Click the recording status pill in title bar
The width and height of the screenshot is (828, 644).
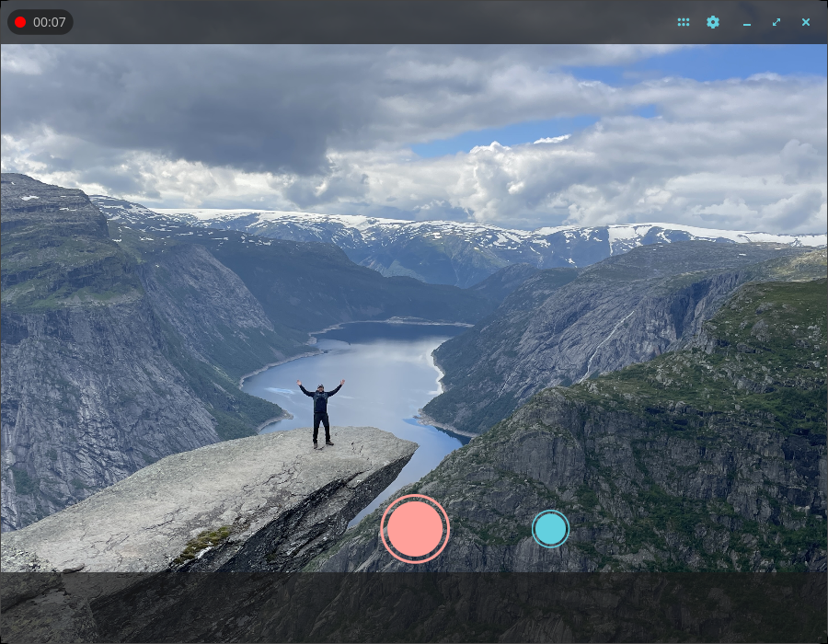[40, 22]
